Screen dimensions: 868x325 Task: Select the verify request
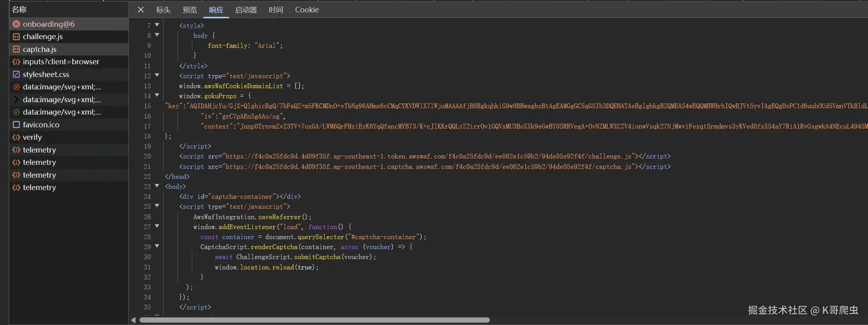tap(69, 137)
